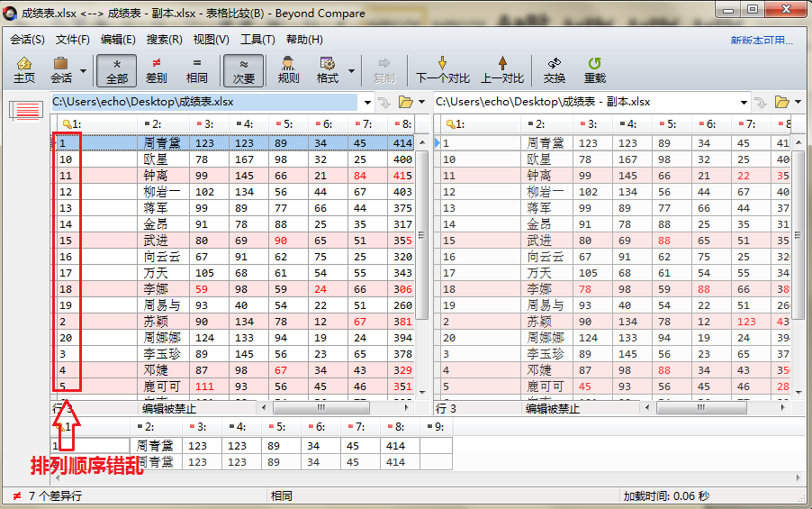The image size is (812, 509).
Task: Go to 上一对比 previous difference
Action: (x=501, y=69)
